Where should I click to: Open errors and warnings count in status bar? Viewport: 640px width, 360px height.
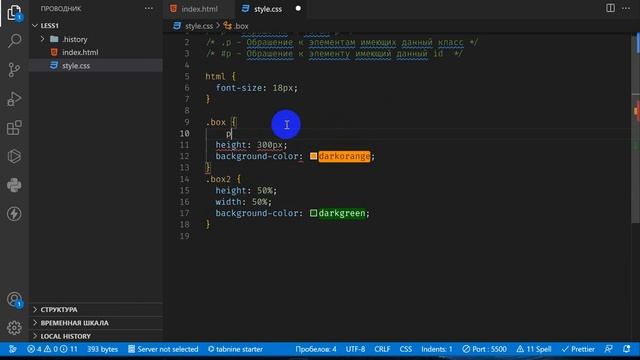[x=52, y=349]
